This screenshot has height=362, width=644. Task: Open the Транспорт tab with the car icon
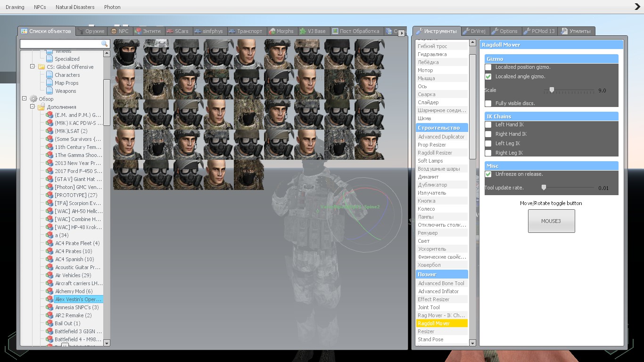tap(246, 31)
